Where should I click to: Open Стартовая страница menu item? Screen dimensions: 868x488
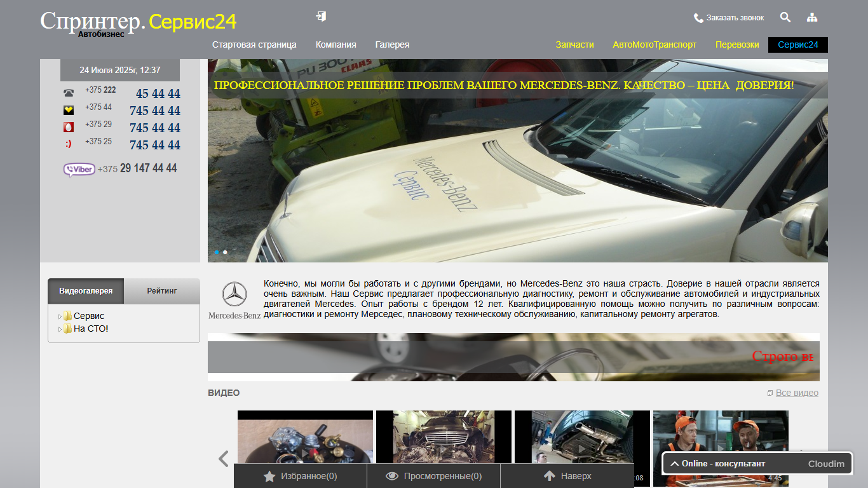tap(254, 44)
